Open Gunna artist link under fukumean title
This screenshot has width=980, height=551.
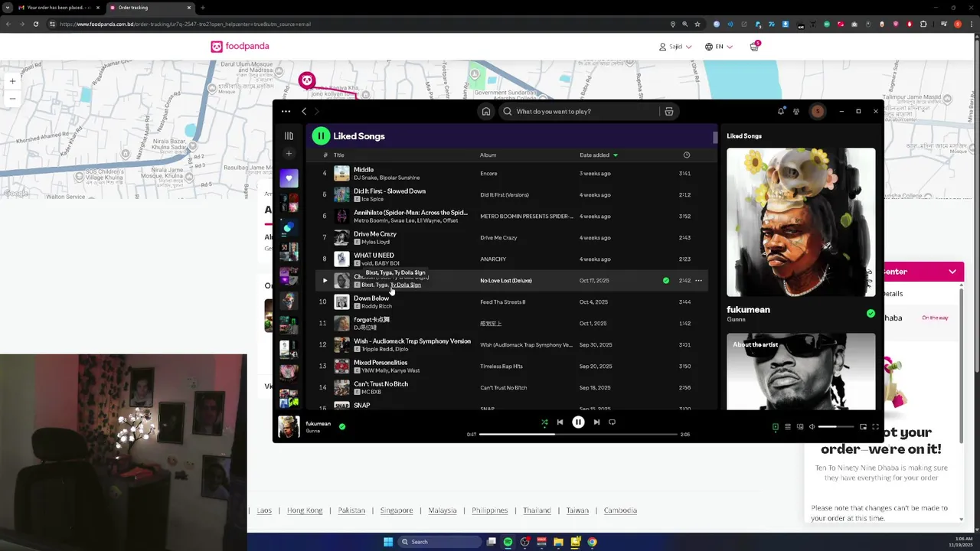[x=736, y=319]
